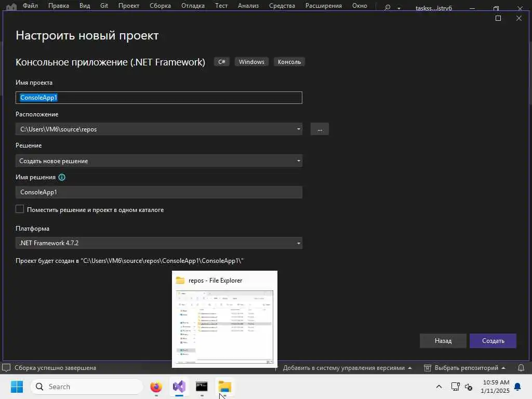Click the Консоль tag label
Screen dimensions: 532x399
[289, 62]
